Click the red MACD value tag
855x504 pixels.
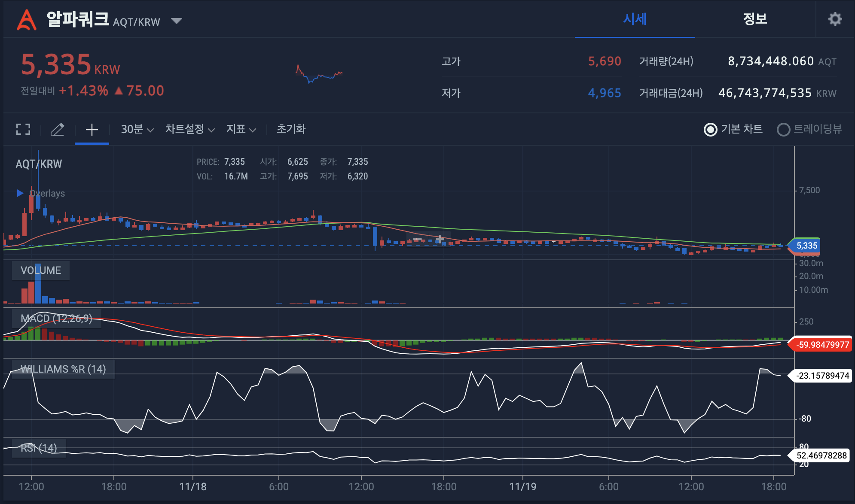point(822,345)
